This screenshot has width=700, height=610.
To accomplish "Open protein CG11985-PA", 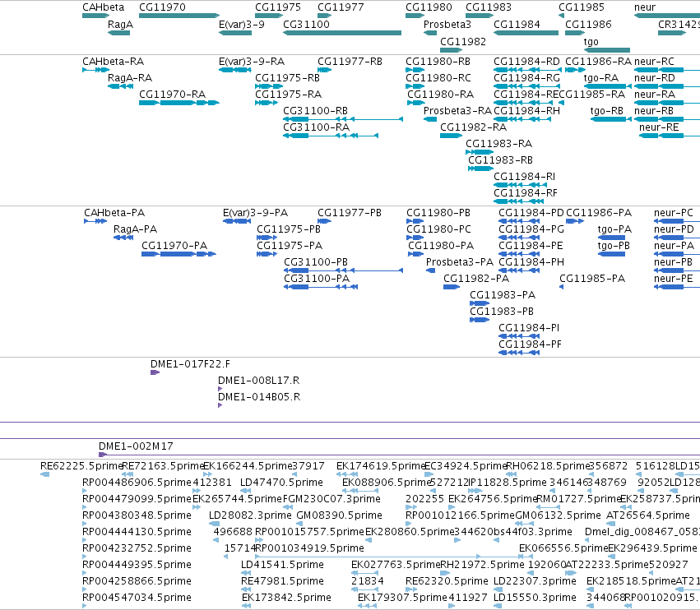I will click(562, 287).
